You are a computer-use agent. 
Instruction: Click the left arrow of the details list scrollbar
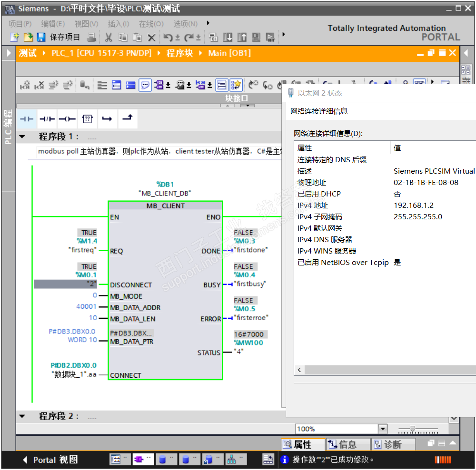299,370
